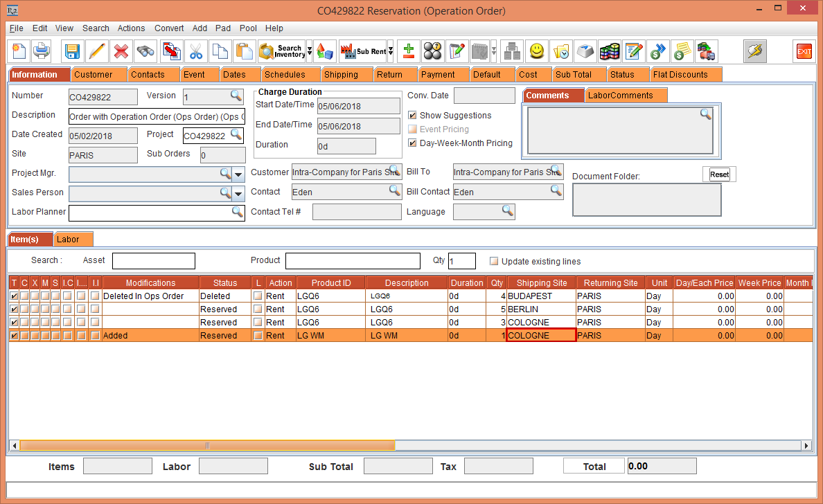
Task: Switch to the LaborComments tab
Action: coord(620,96)
